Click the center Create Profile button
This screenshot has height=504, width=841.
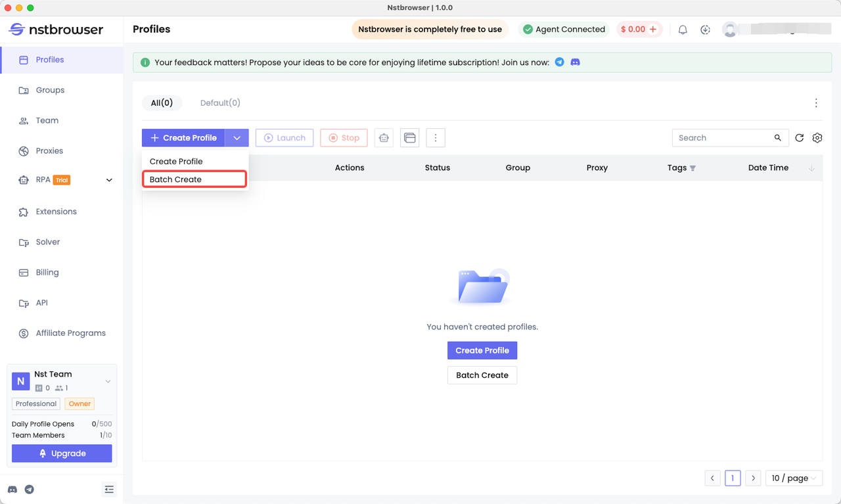tap(482, 350)
